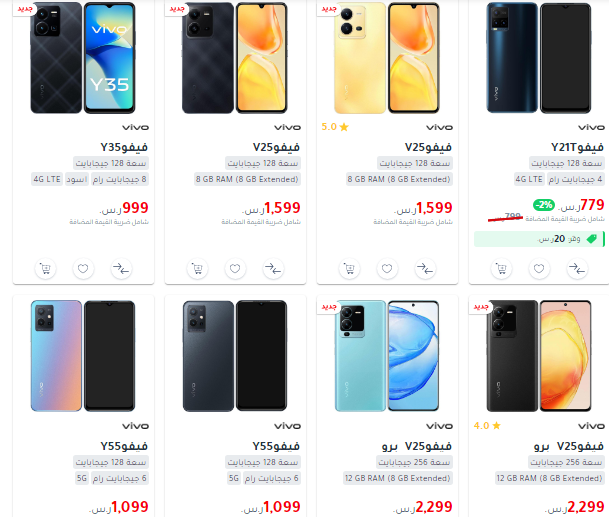This screenshot has height=517, width=609.
Task: Compare the black vivo V25
Action: coord(273,268)
